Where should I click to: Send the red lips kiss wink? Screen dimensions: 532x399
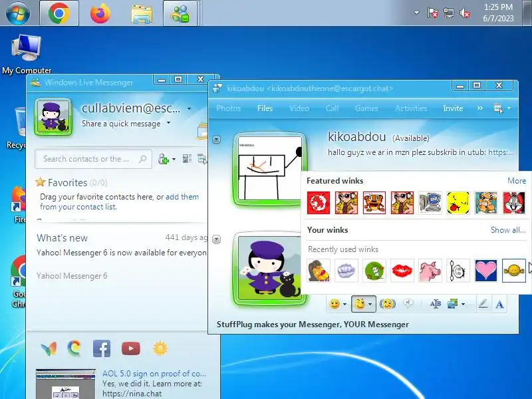point(402,271)
